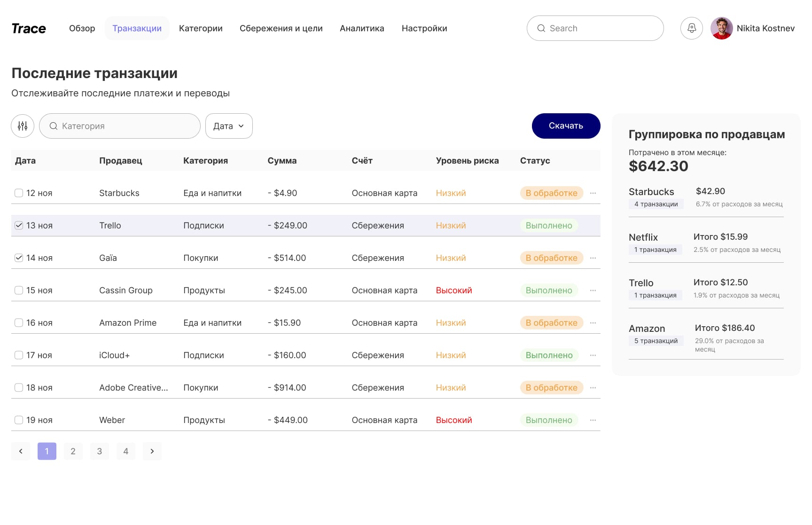Open the three-dot menu for Gaïa row
The image size is (812, 525).
point(593,258)
